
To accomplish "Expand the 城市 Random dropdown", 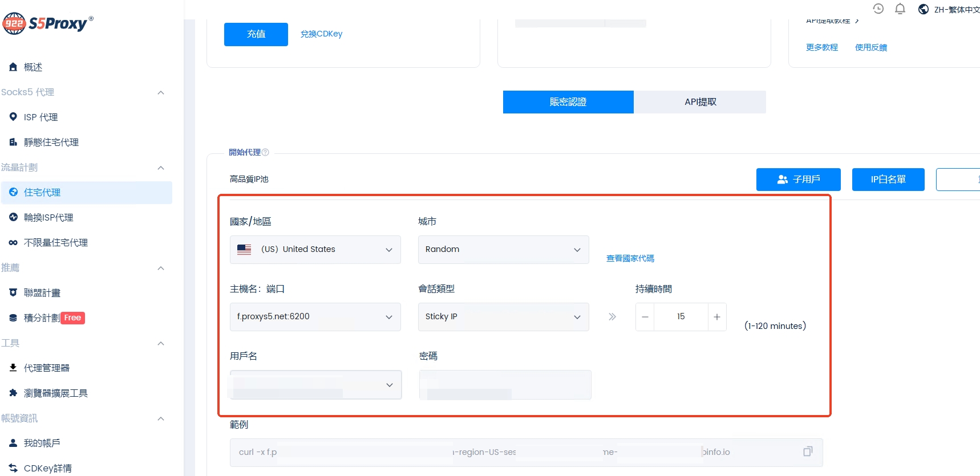I will [503, 250].
